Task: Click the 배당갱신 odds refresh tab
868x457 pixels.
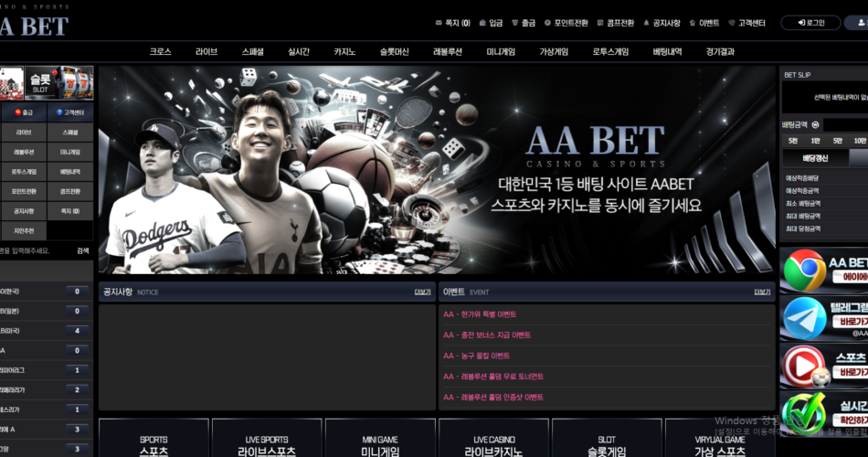Action: (815, 158)
